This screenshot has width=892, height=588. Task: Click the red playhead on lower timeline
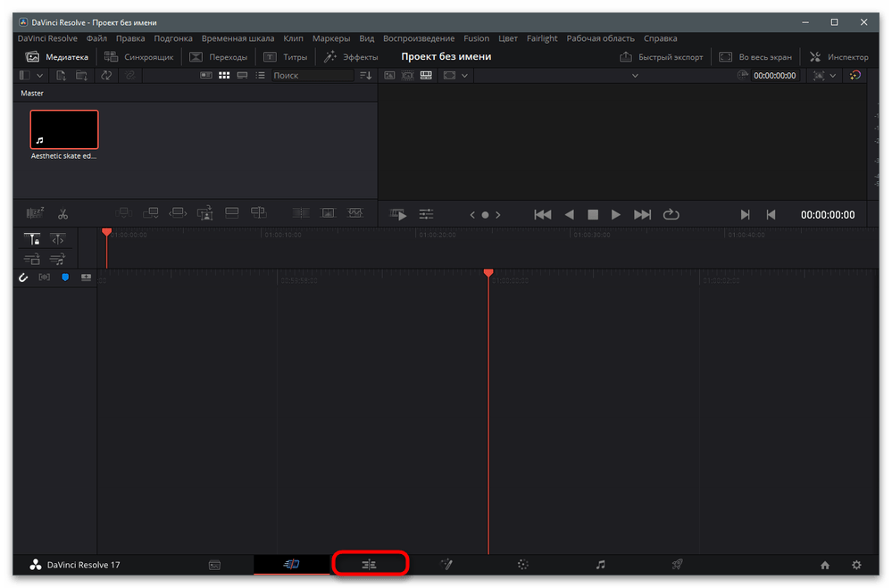[488, 274]
